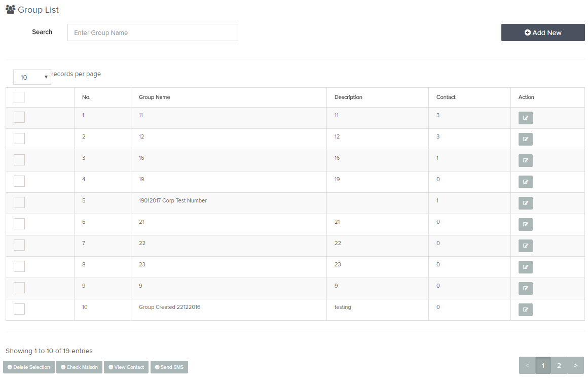Check the box for group 19
The image size is (588, 378).
[x=19, y=181]
